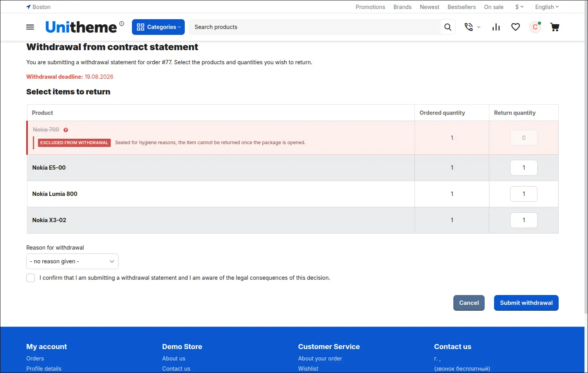Click the Unitheme logo
The image size is (588, 373).
click(x=81, y=27)
